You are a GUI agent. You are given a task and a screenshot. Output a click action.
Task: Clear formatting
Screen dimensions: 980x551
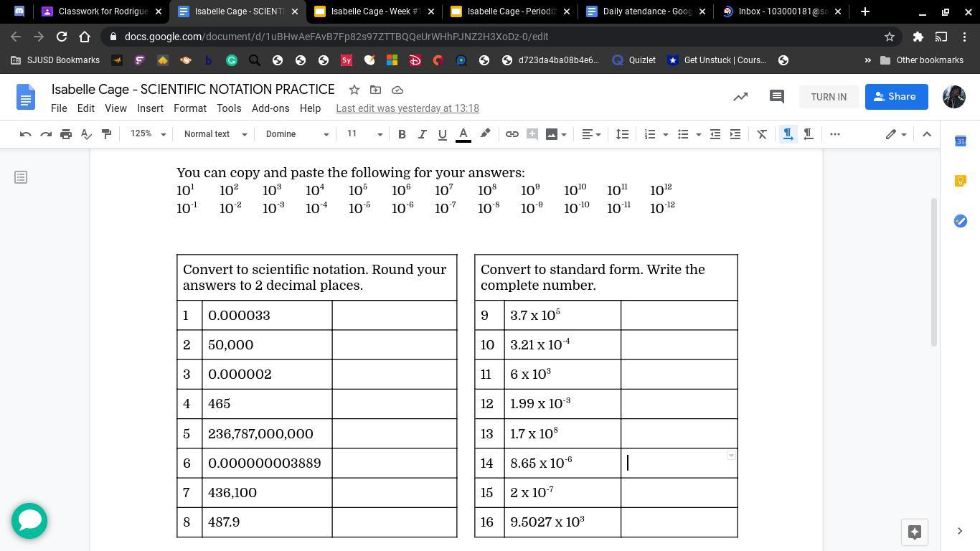pyautogui.click(x=762, y=134)
